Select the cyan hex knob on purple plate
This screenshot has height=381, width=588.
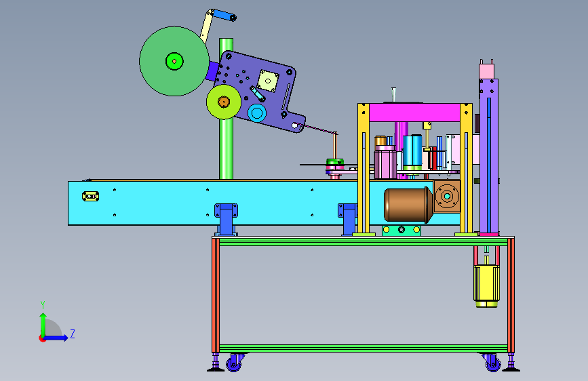click(x=257, y=113)
